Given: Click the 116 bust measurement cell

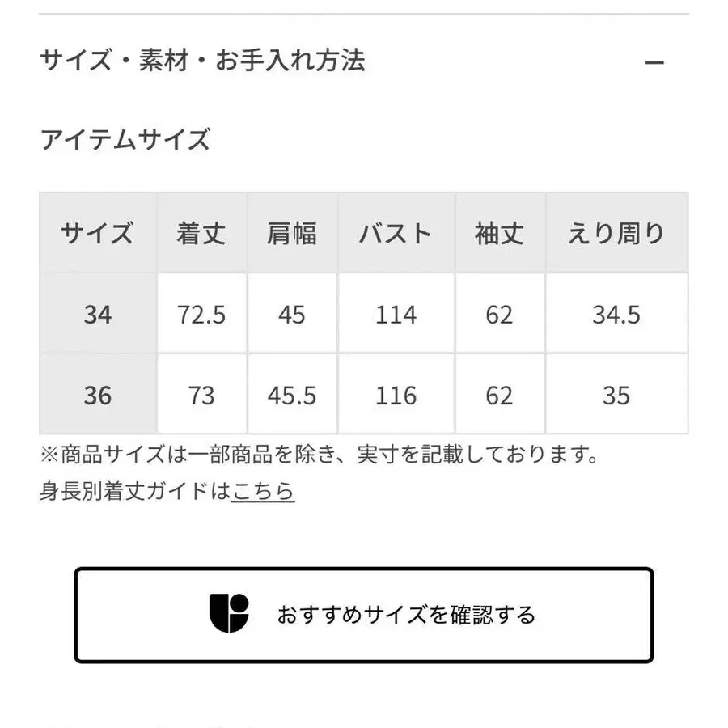Looking at the screenshot, I should pos(396,395).
